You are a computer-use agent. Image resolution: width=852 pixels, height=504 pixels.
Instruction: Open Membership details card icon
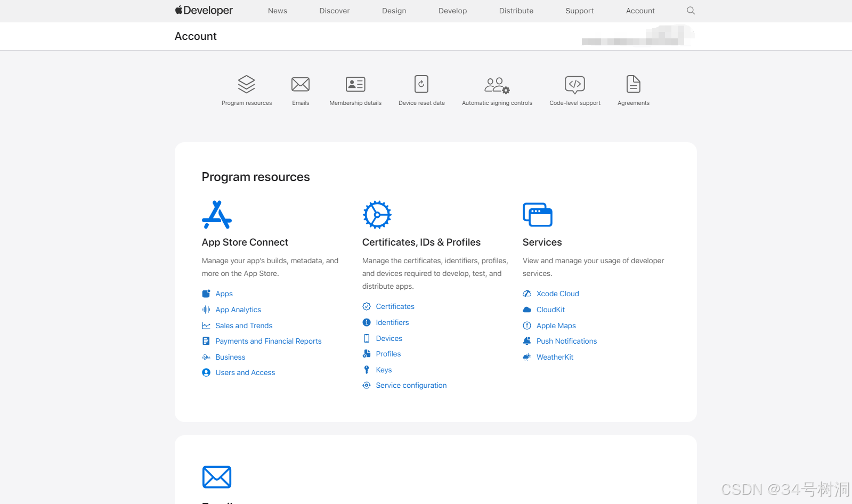coord(355,84)
